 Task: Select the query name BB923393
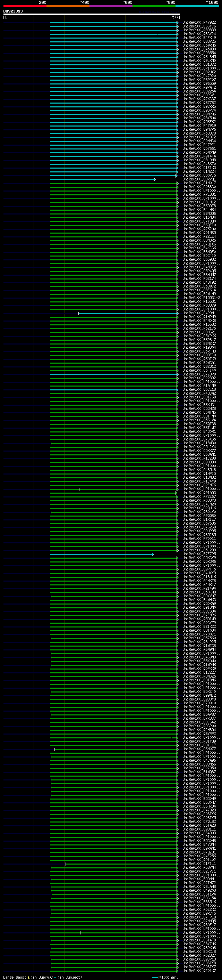pyautogui.click(x=13, y=11)
